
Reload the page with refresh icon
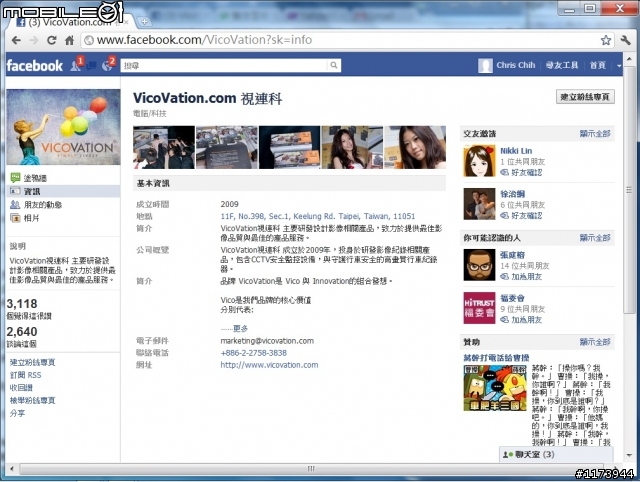(x=51, y=40)
